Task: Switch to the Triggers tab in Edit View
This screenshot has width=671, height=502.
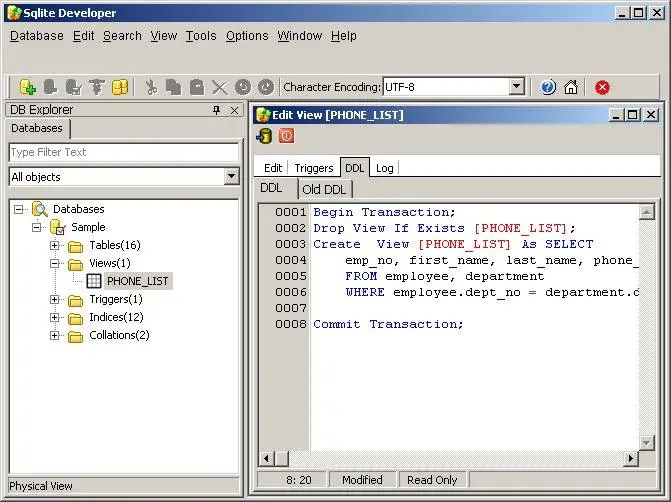Action: pyautogui.click(x=314, y=168)
